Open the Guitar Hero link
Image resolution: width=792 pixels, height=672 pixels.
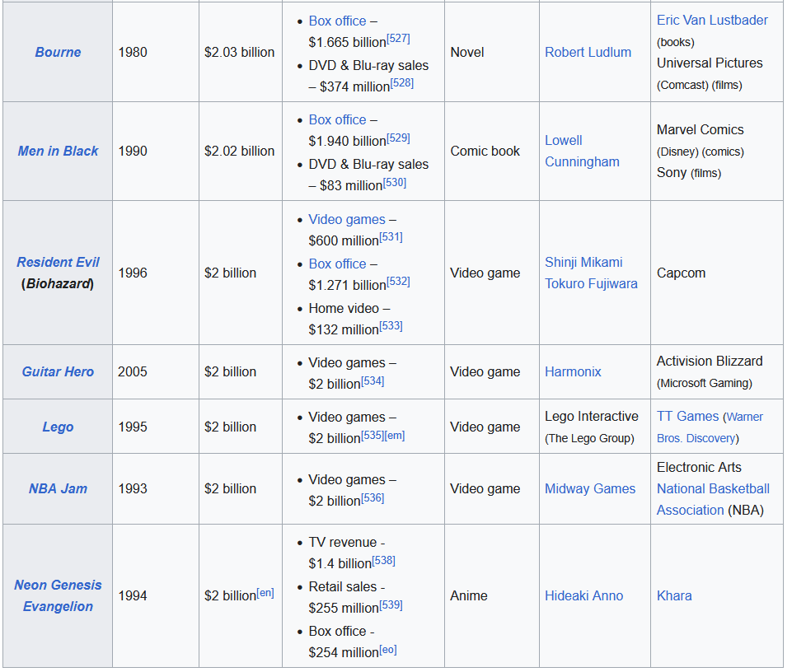58,371
